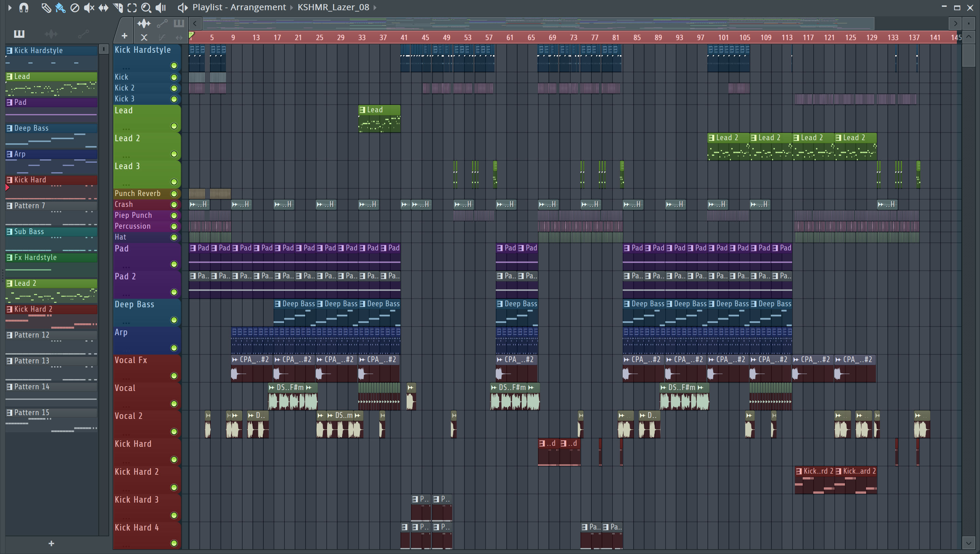Mute the Kick Hard 4 track

pos(174,543)
